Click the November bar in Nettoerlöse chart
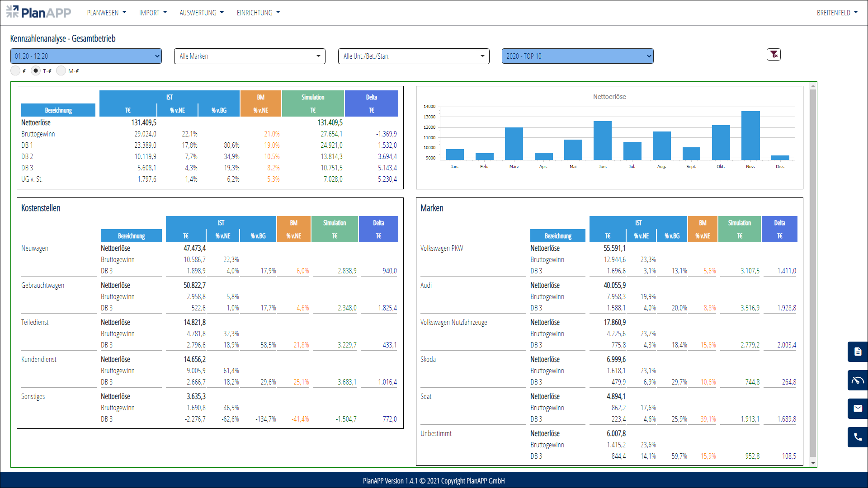This screenshot has width=868, height=488. point(750,136)
